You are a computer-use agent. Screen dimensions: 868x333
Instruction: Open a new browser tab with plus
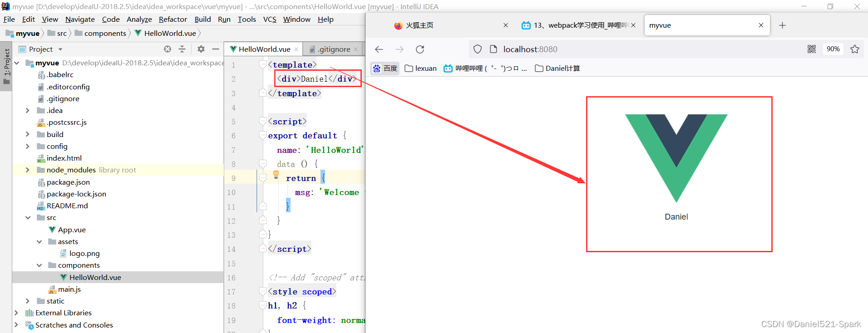tap(782, 25)
